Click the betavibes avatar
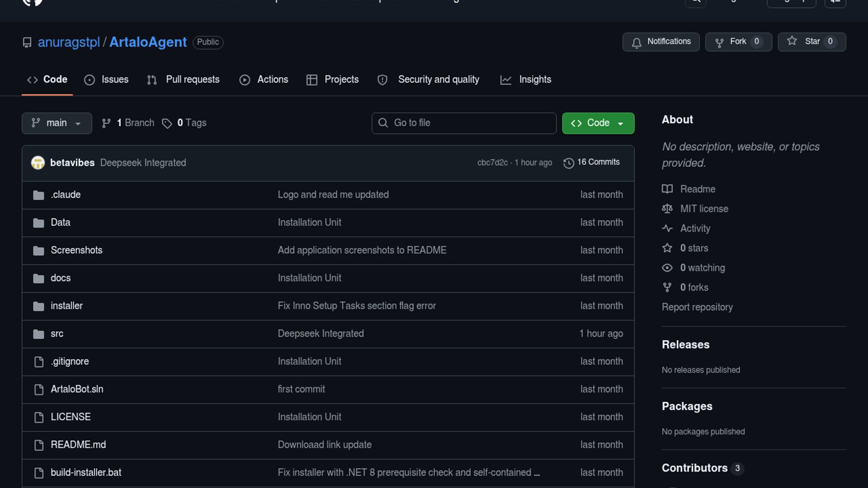This screenshot has width=868, height=488. [x=38, y=163]
